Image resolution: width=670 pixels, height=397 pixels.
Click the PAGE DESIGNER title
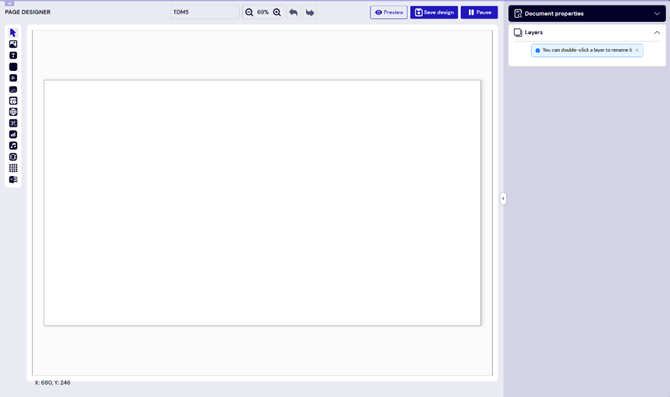pyautogui.click(x=28, y=12)
